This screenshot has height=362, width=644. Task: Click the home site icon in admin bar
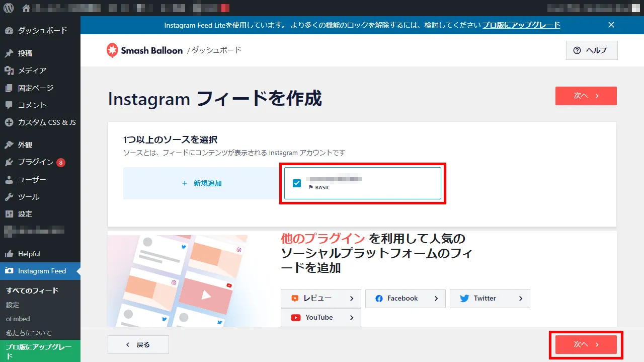coord(26,8)
